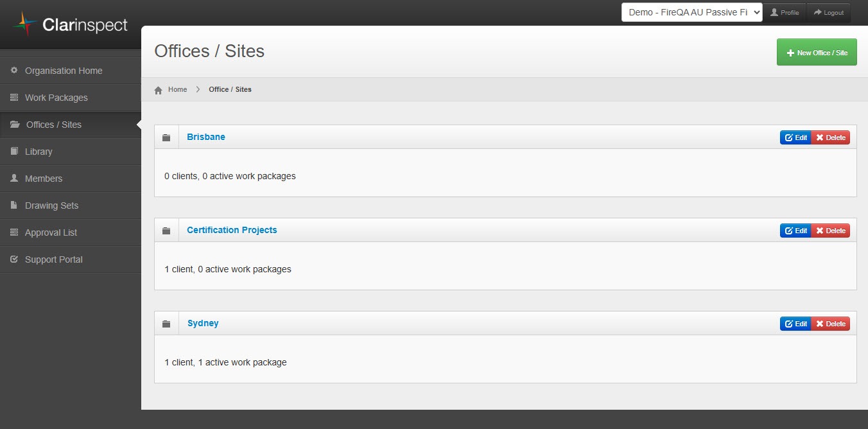Click folder icon beside Certification Projects
The height and width of the screenshot is (429, 868).
coord(166,231)
